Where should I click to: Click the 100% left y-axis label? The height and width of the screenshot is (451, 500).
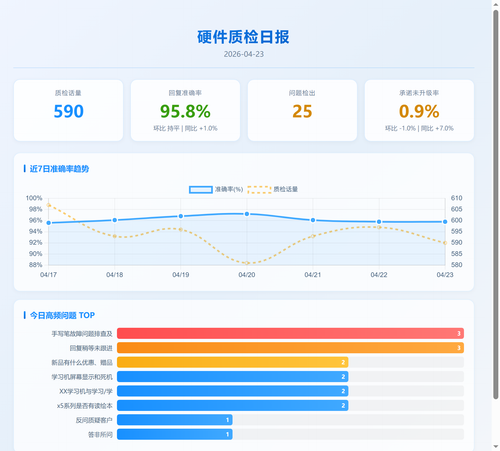coord(34,198)
